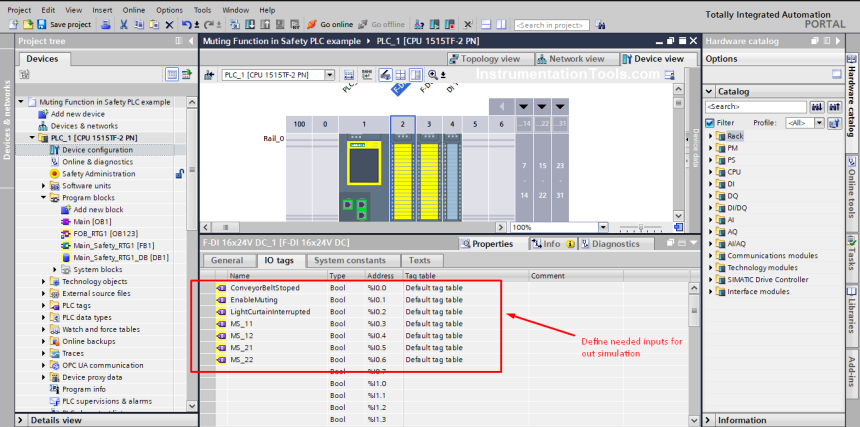Image resolution: width=860 pixels, height=427 pixels.
Task: Click the search down icon in catalog
Action: (817, 107)
